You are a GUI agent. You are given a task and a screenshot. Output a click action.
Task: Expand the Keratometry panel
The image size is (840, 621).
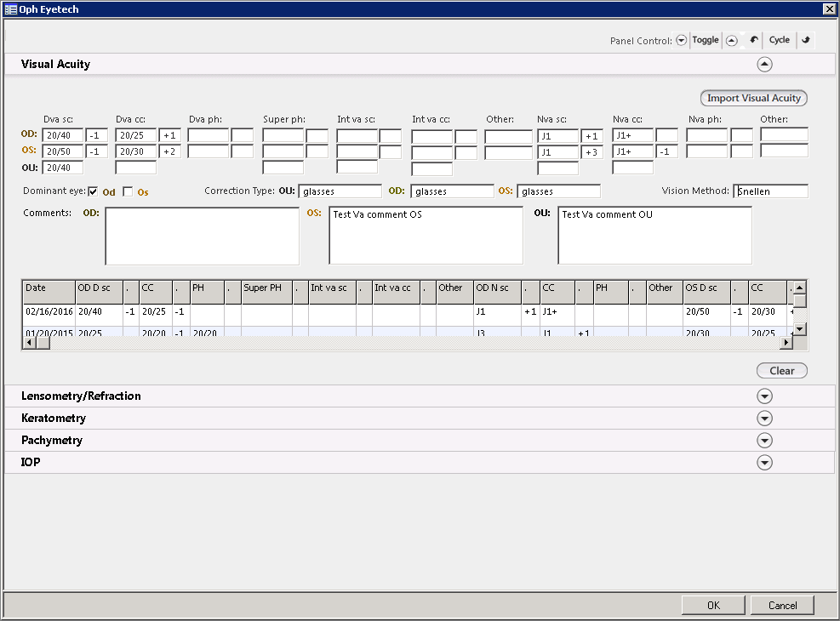[x=764, y=418]
